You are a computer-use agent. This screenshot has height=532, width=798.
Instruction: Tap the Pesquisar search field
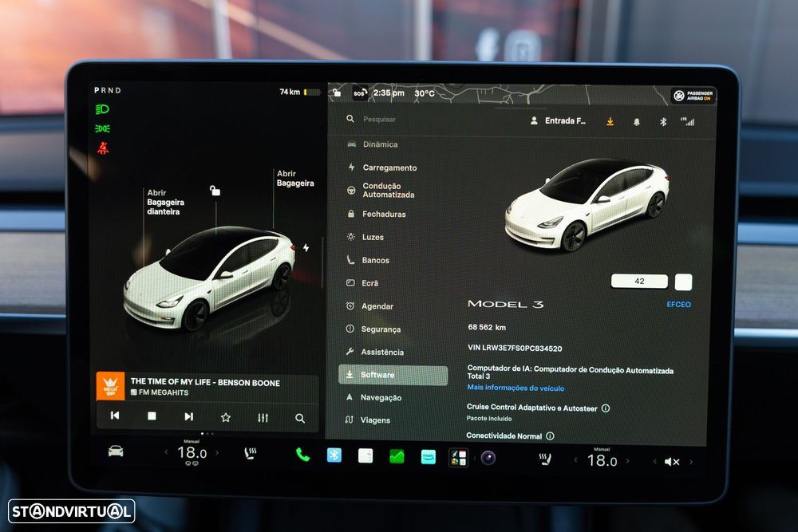click(x=379, y=119)
